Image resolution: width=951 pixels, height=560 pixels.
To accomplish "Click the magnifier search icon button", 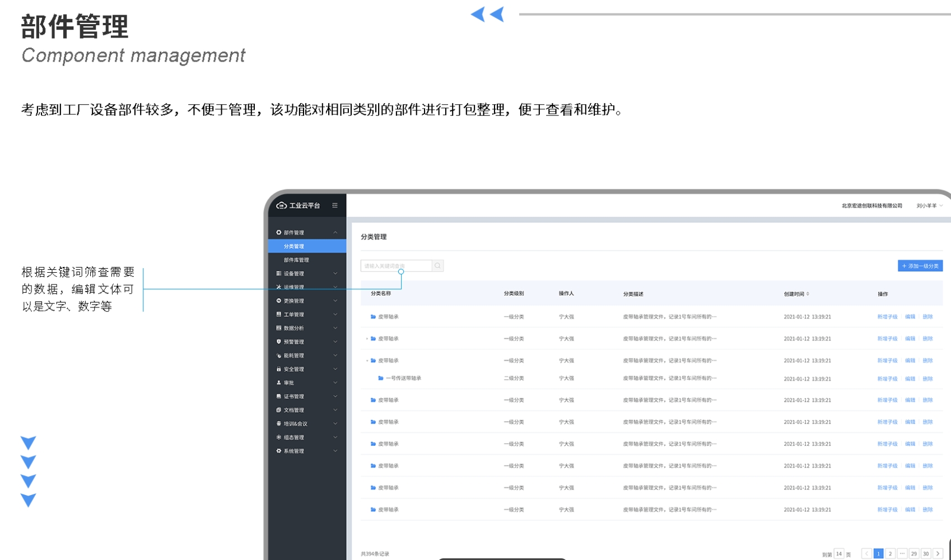I will [x=438, y=266].
